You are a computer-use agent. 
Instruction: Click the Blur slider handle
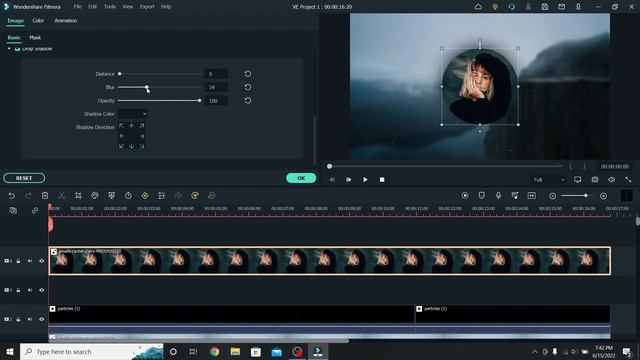tap(147, 87)
